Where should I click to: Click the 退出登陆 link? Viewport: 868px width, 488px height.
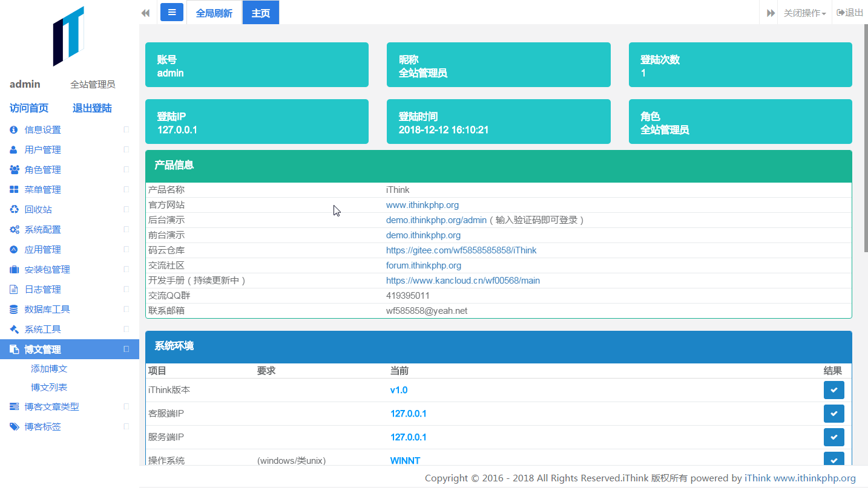(92, 108)
